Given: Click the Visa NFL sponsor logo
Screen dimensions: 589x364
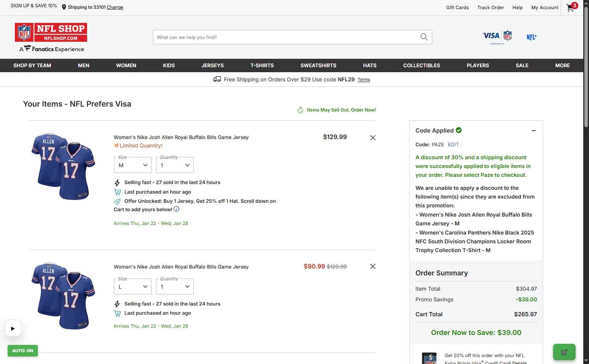Looking at the screenshot, I should [x=497, y=37].
